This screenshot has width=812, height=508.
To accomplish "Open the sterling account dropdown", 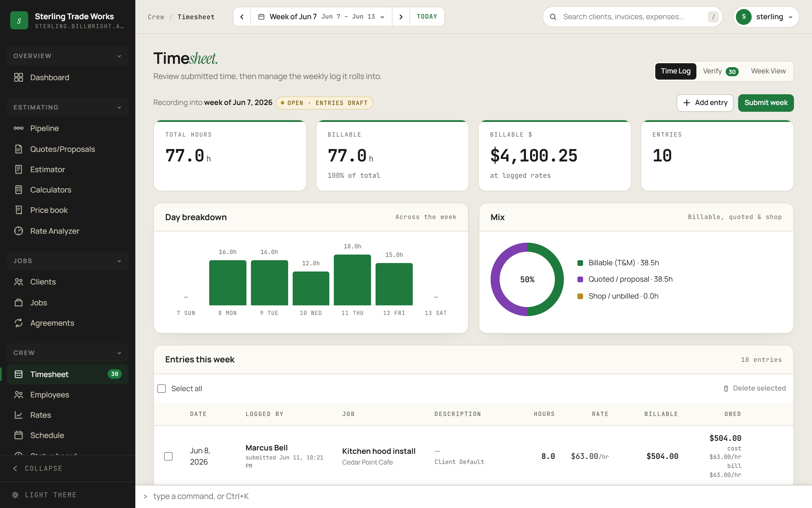I will click(x=766, y=17).
